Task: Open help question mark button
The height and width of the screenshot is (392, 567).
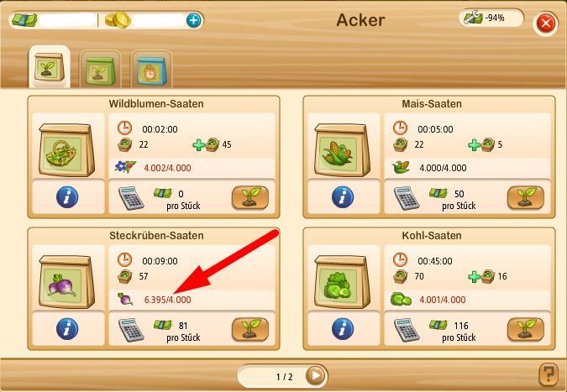Action: pyautogui.click(x=548, y=374)
